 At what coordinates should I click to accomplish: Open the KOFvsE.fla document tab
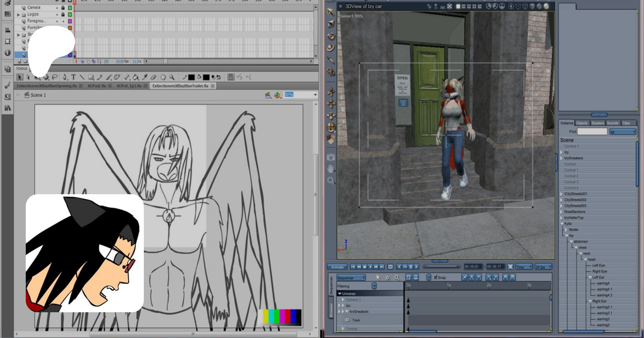pos(97,86)
